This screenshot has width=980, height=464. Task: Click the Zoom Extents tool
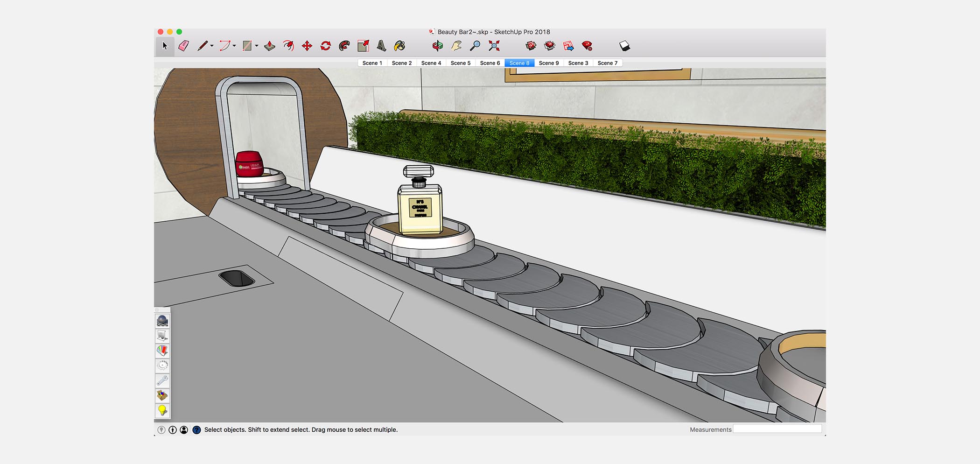click(x=494, y=46)
